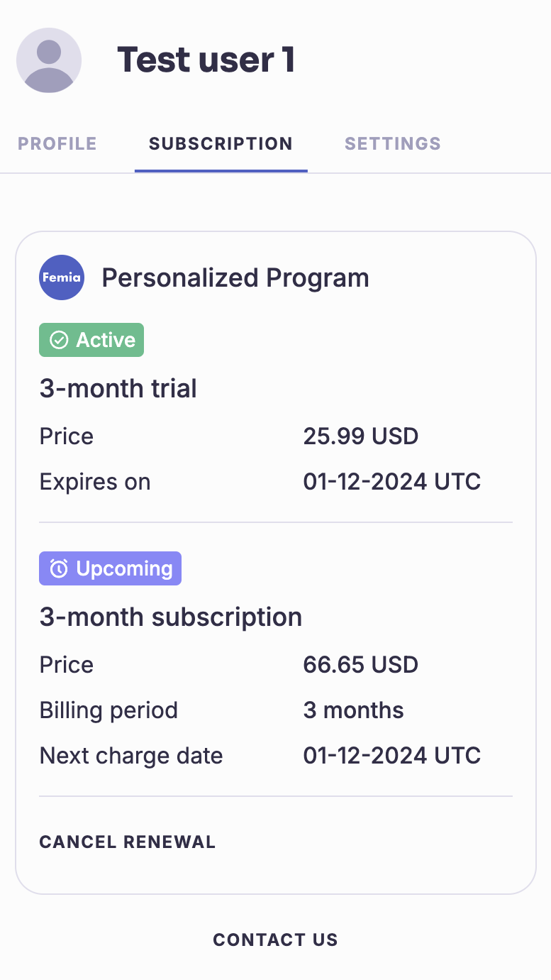Click the checkmark icon in Active badge

coord(58,341)
